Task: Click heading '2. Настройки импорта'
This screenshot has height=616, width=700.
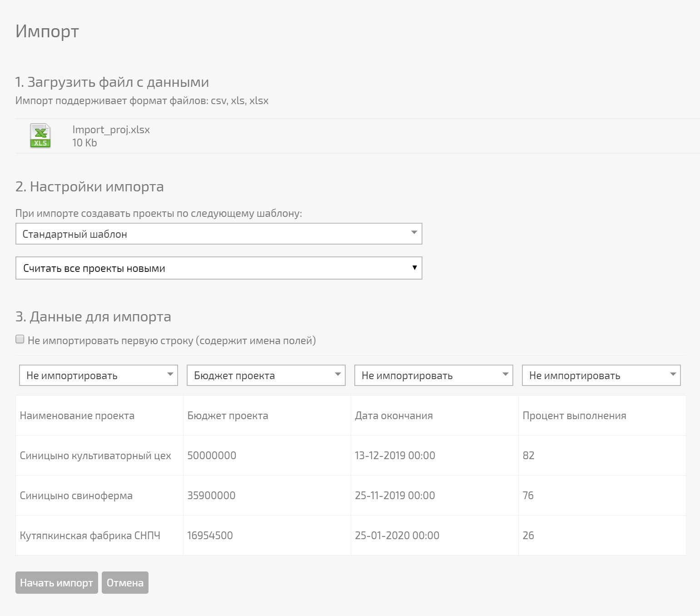Action: (89, 187)
